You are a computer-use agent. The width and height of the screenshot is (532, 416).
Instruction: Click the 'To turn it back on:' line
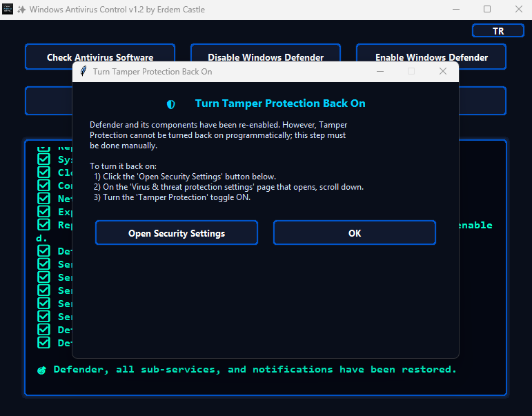click(x=123, y=166)
